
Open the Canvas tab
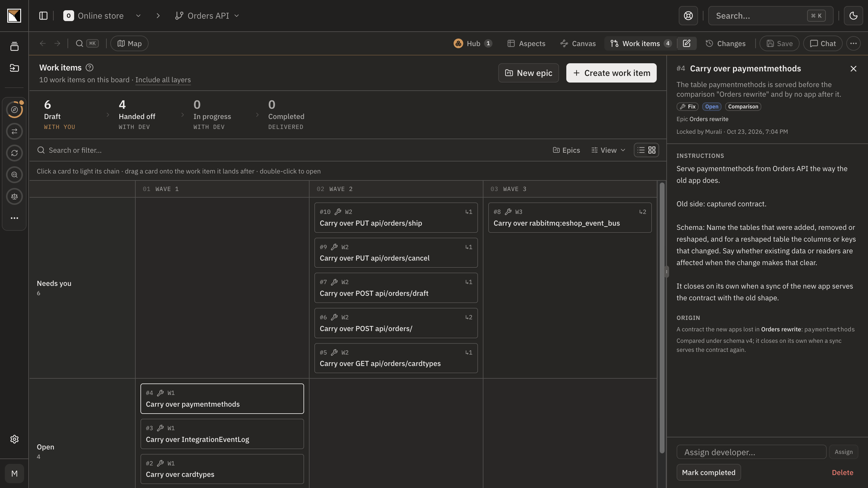pos(578,43)
